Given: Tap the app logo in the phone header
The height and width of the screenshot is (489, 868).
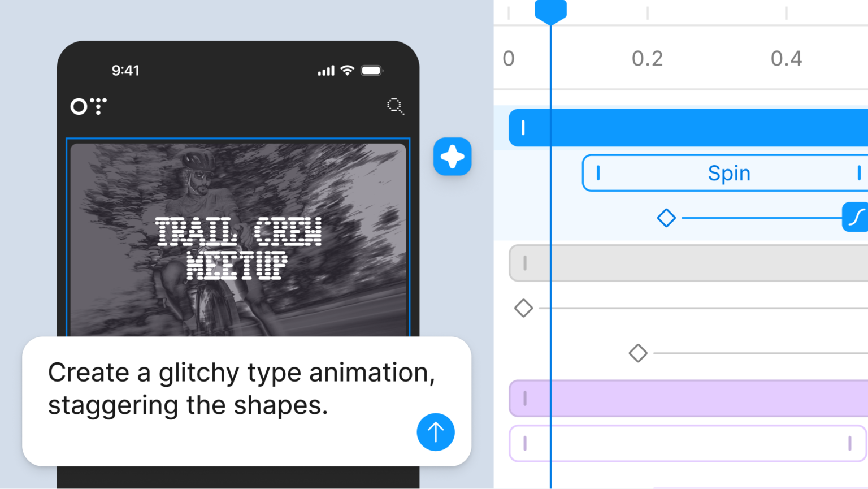Looking at the screenshot, I should [88, 106].
